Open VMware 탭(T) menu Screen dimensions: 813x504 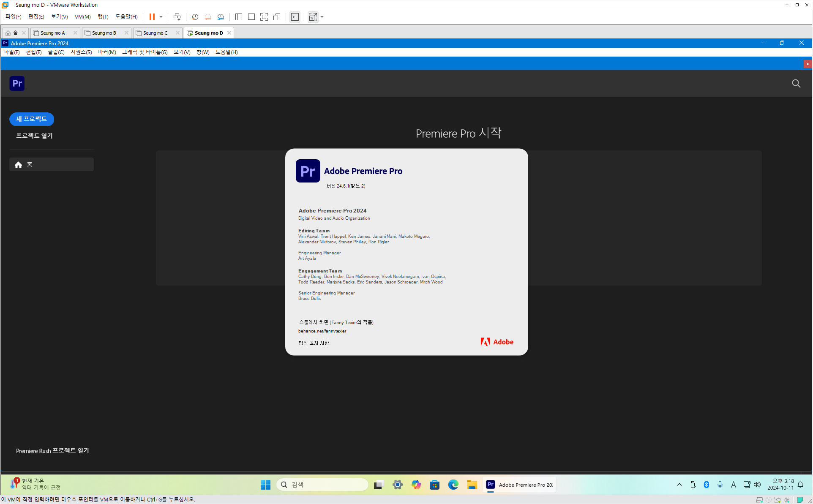point(103,17)
